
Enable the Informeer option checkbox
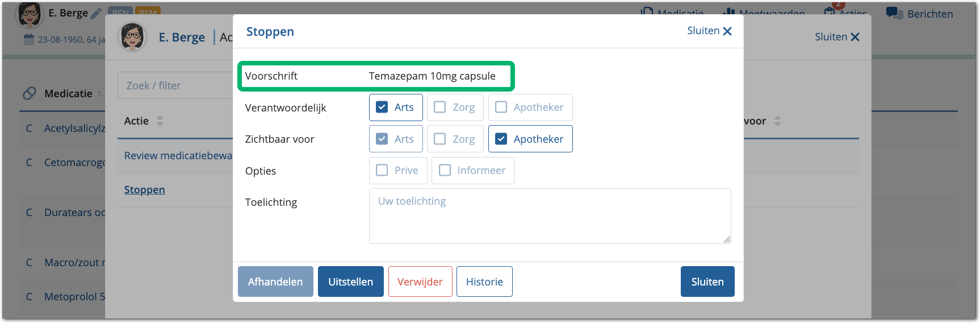pyautogui.click(x=445, y=171)
